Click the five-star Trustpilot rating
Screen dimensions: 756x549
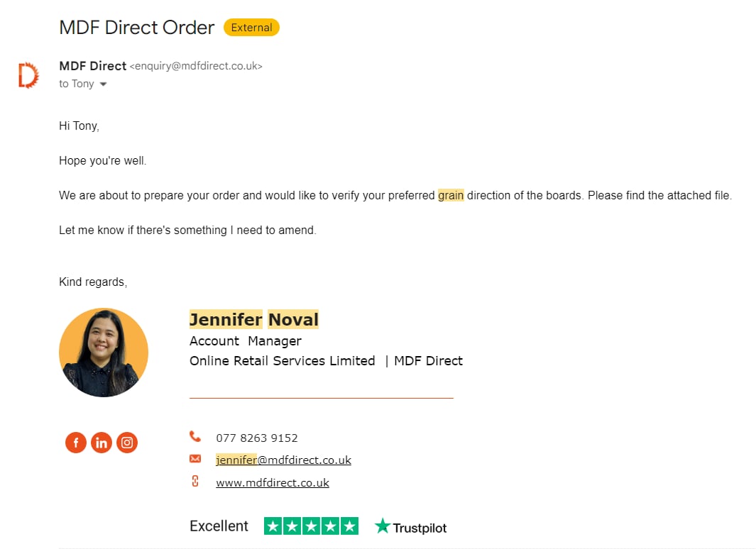coord(311,526)
